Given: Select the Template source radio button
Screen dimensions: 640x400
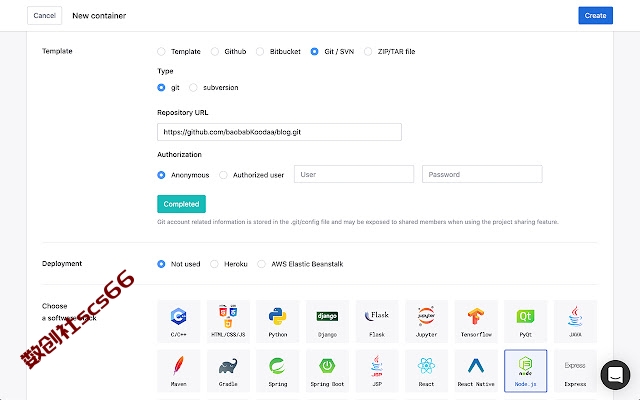Looking at the screenshot, I should tap(161, 51).
